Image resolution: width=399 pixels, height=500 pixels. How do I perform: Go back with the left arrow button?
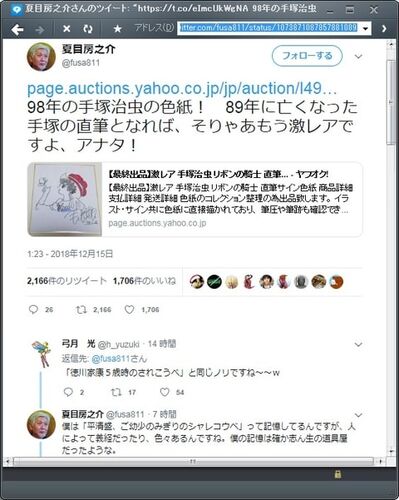pyautogui.click(x=17, y=29)
